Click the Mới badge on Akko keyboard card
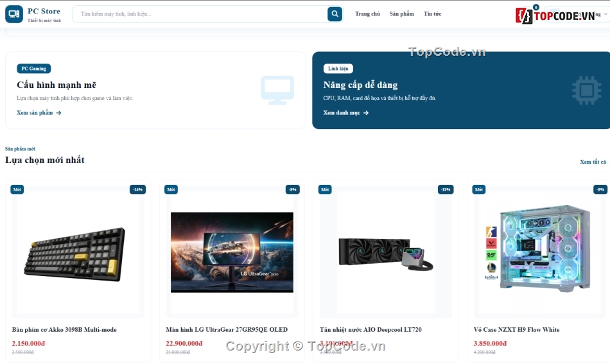The height and width of the screenshot is (364, 610). [x=17, y=189]
